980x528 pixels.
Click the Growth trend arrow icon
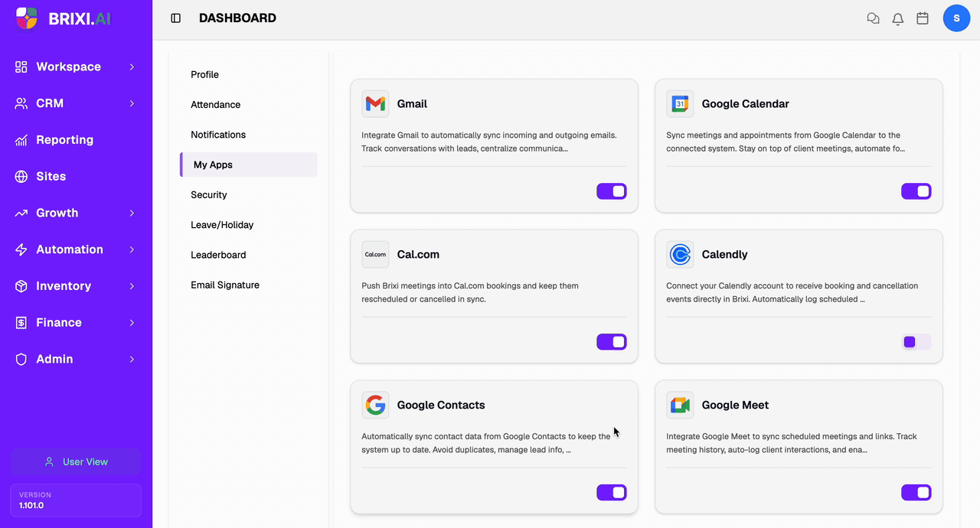pyautogui.click(x=21, y=213)
